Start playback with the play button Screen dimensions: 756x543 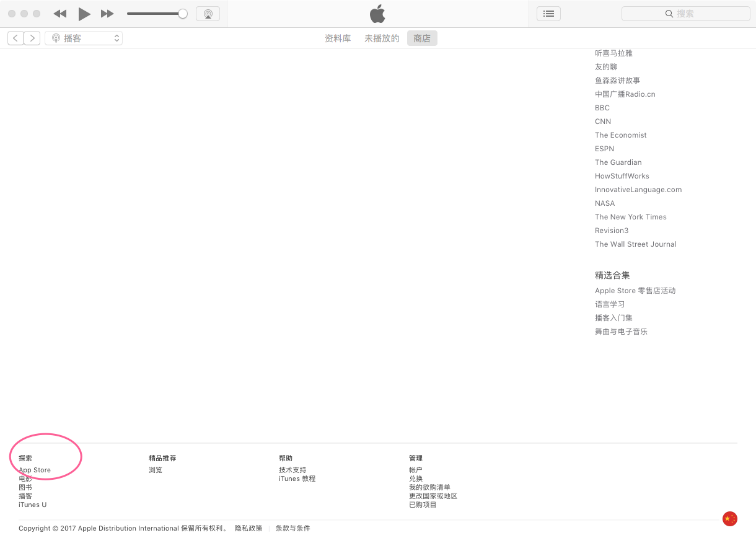tap(84, 14)
